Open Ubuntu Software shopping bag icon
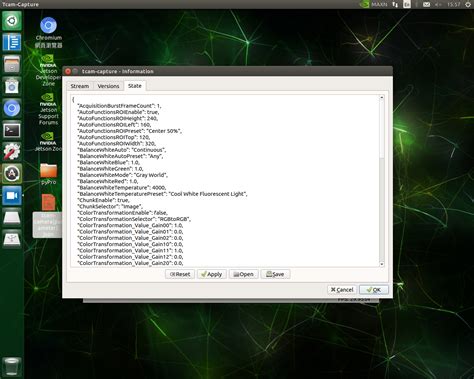This screenshot has width=474, height=379. pos(12,86)
